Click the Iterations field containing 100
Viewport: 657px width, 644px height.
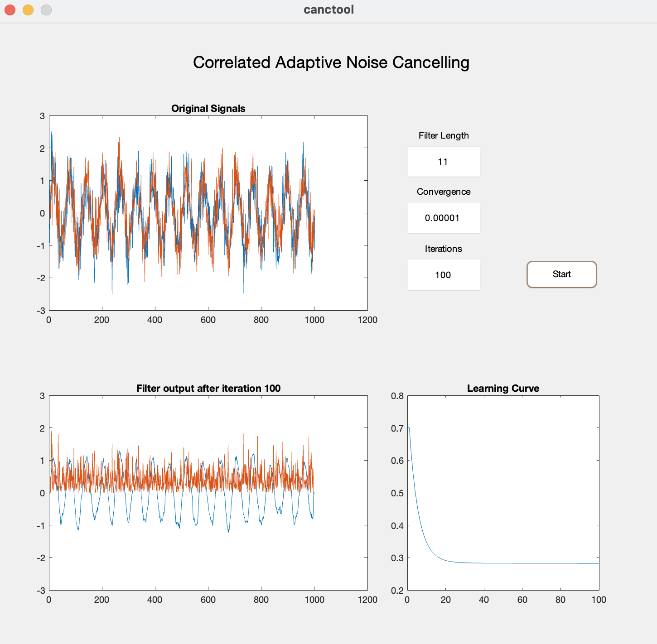pyautogui.click(x=444, y=275)
